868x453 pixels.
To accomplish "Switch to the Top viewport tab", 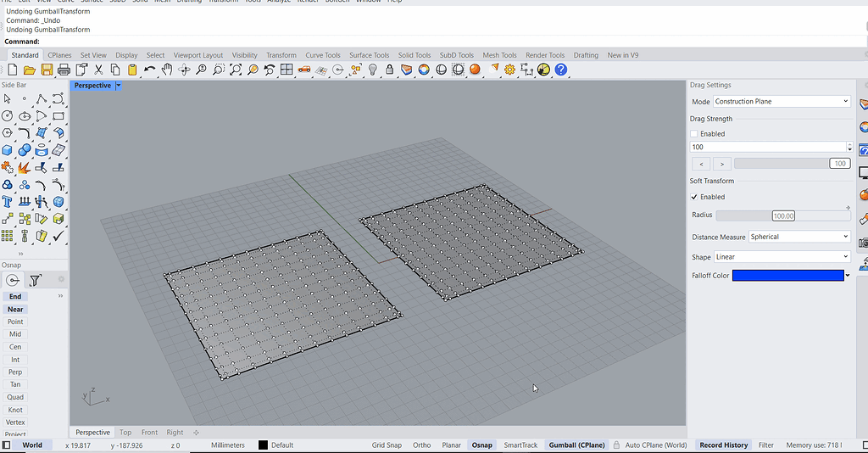I will click(125, 433).
